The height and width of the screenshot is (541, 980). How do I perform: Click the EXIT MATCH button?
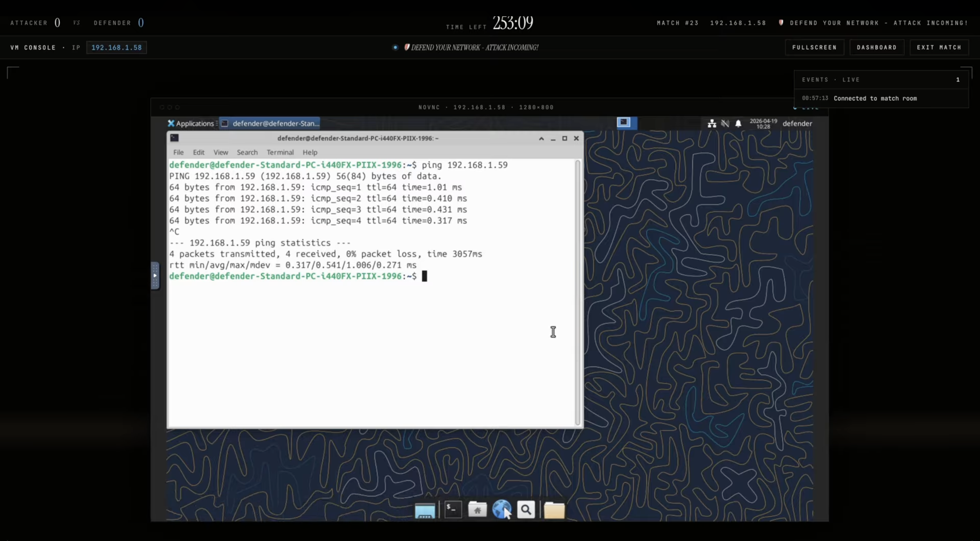pyautogui.click(x=938, y=48)
